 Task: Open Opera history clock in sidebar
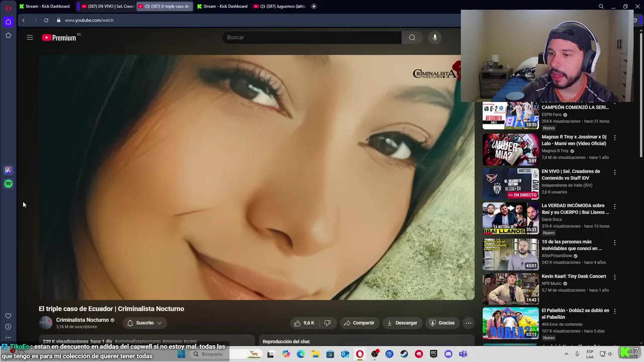tap(8, 327)
